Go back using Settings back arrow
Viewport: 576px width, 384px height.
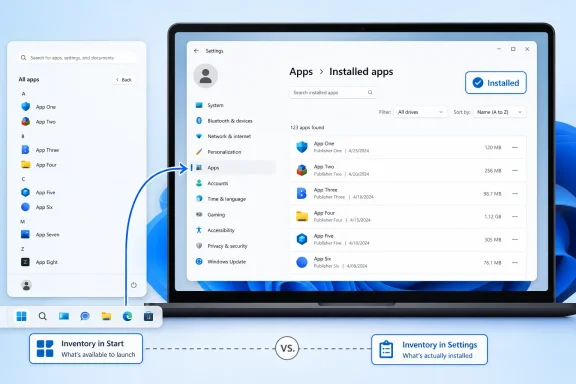point(196,51)
